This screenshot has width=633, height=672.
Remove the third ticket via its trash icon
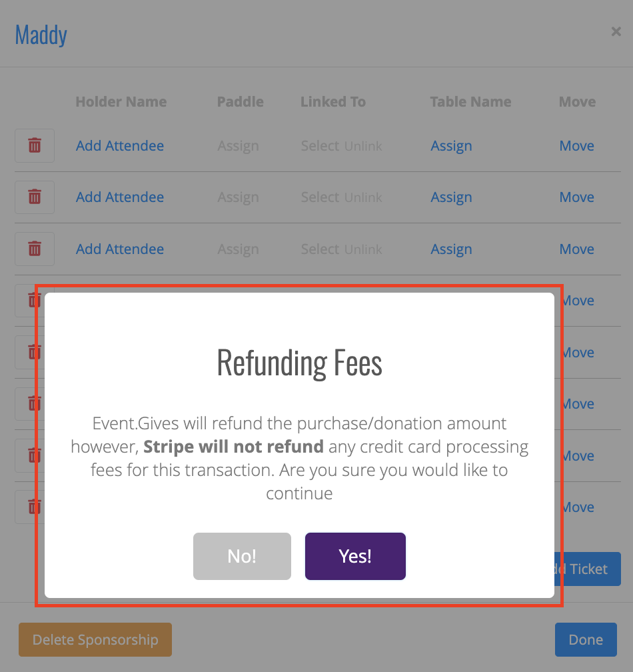[35, 249]
